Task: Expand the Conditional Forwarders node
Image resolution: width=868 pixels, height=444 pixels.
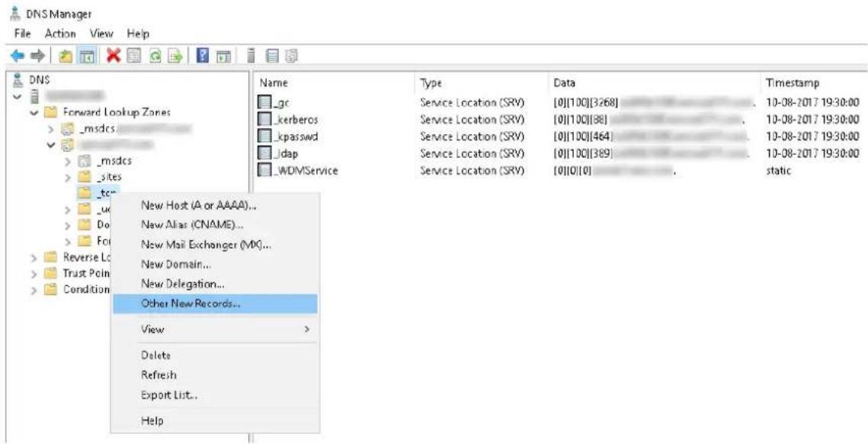Action: pos(34,289)
